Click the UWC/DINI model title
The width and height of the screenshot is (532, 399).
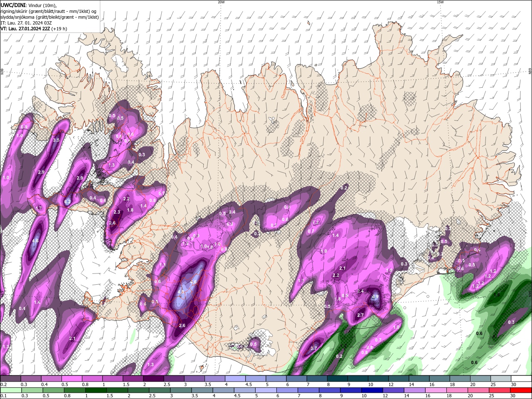(x=12, y=5)
